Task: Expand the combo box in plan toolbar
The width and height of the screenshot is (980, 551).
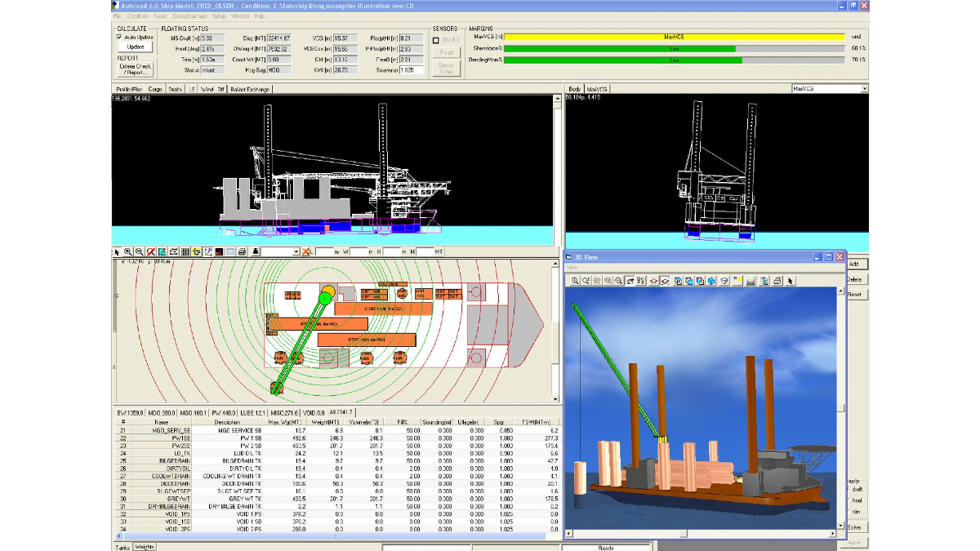Action: (296, 252)
